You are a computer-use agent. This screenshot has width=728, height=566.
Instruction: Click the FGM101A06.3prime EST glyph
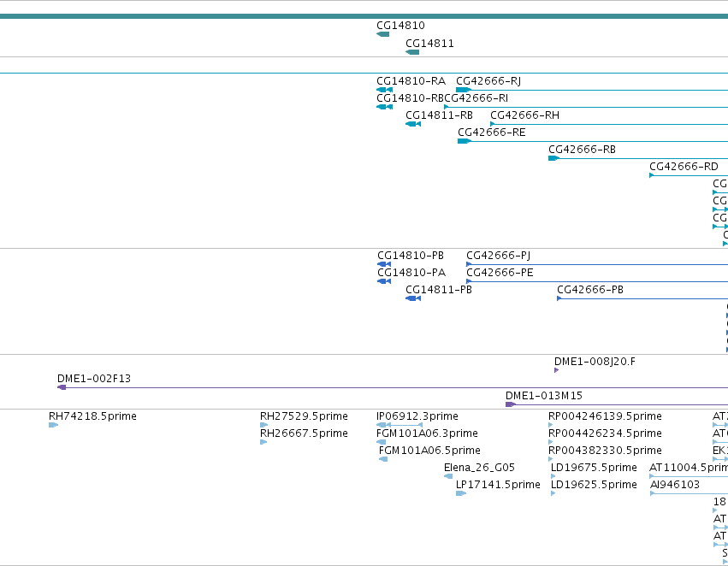[x=381, y=442]
